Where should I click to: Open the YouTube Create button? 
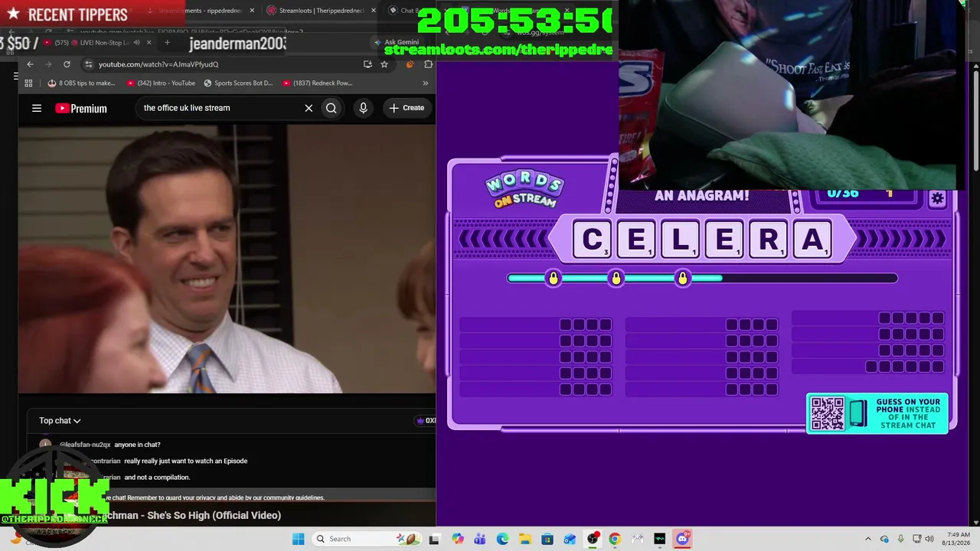click(407, 108)
